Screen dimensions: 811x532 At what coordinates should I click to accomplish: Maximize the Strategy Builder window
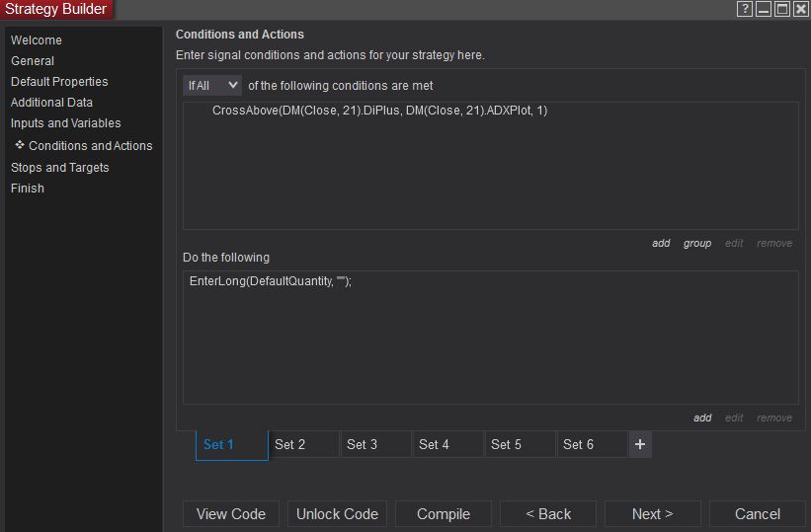[781, 9]
